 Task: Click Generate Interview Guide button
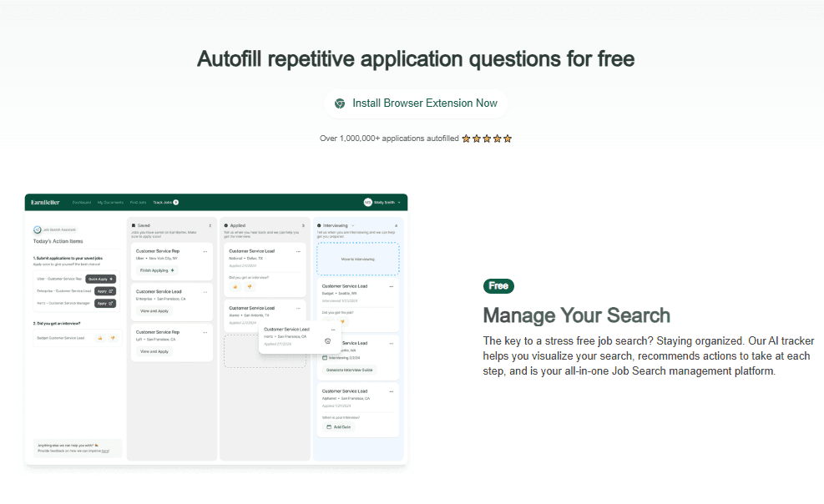[350, 370]
